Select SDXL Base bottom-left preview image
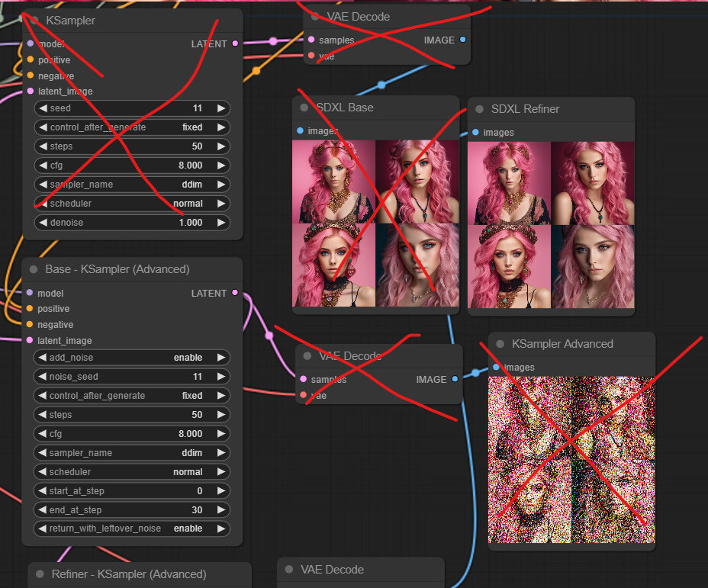Image resolution: width=708 pixels, height=588 pixels. pyautogui.click(x=333, y=265)
